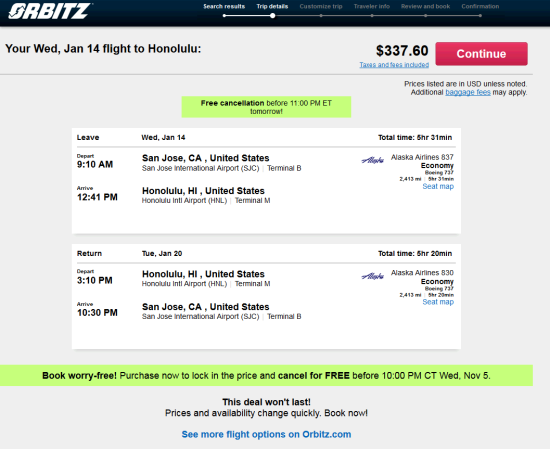Select the Review and book step
The width and height of the screenshot is (550, 449).
tap(425, 6)
